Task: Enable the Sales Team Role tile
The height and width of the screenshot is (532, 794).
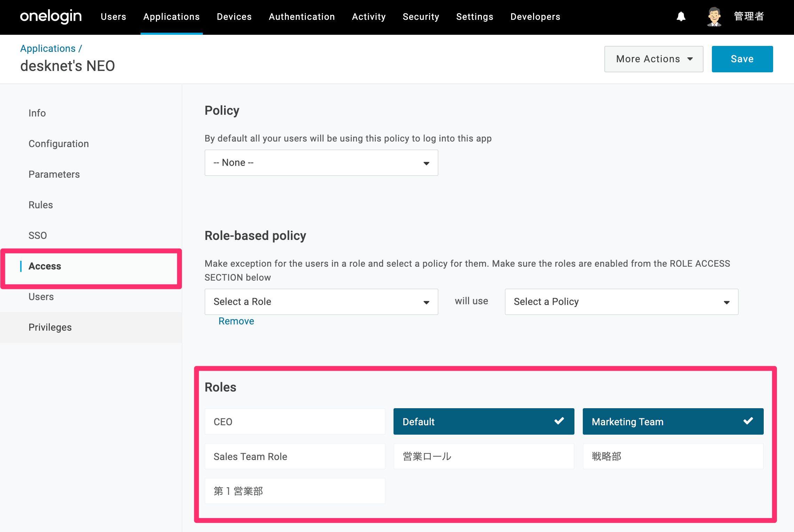Action: [x=295, y=456]
